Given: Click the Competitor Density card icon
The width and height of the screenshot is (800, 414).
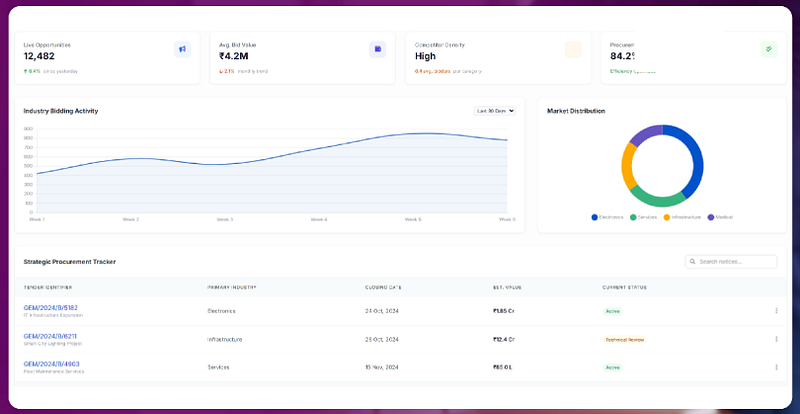Looking at the screenshot, I should coord(573,50).
